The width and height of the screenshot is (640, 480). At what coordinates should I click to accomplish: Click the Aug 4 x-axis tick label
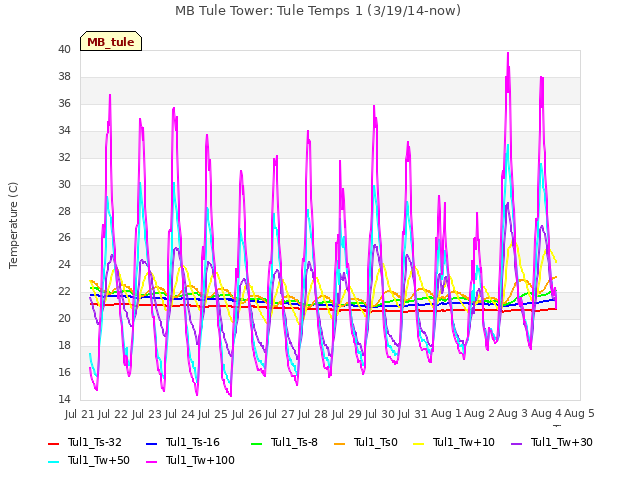[x=546, y=414]
